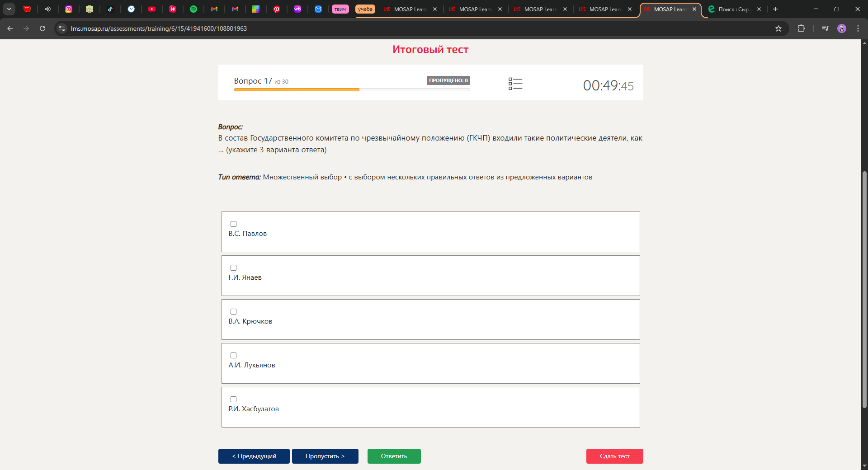This screenshot has width=868, height=470.
Task: Open the green round avatar pinned tab
Action: tap(90, 9)
